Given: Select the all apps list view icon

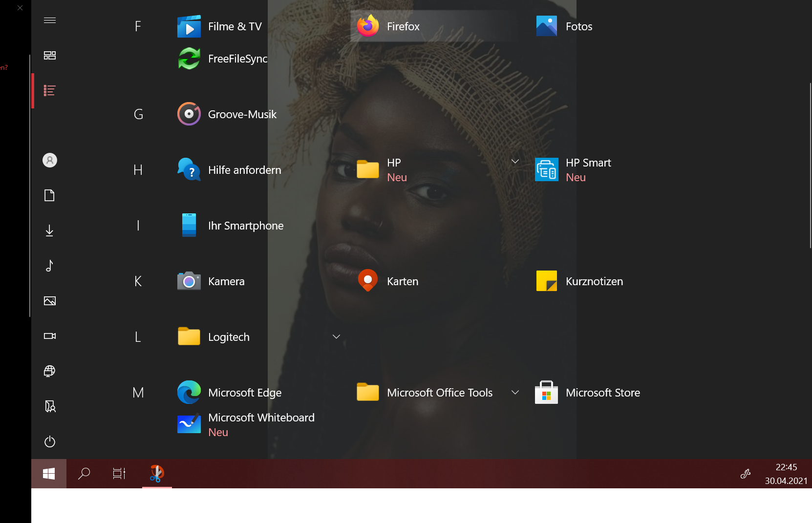Looking at the screenshot, I should (x=50, y=91).
